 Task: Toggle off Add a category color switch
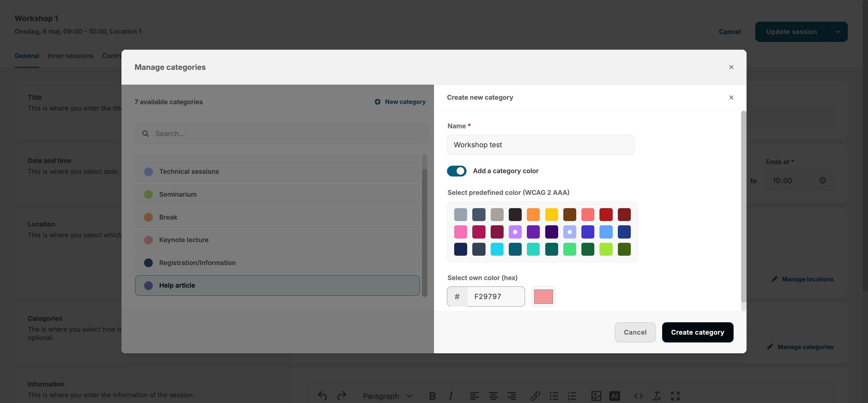click(457, 171)
